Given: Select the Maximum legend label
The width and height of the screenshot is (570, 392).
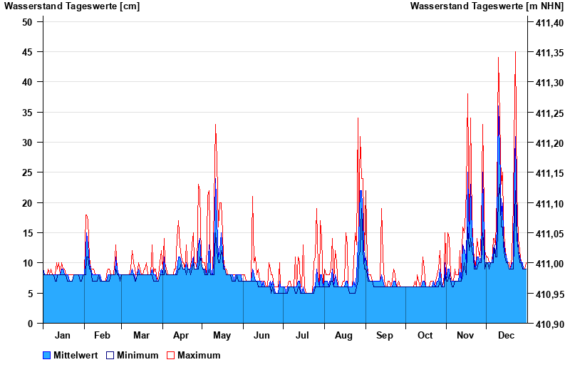Looking at the screenshot, I should click(199, 355).
